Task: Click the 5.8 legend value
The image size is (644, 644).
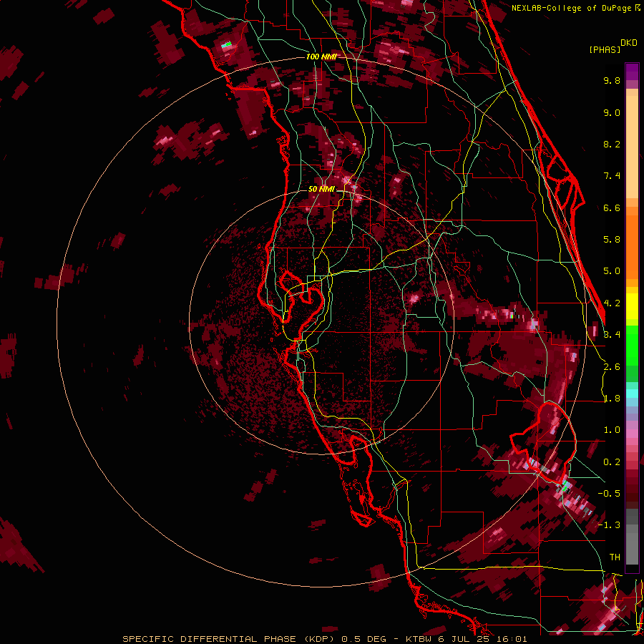Action: [x=612, y=240]
